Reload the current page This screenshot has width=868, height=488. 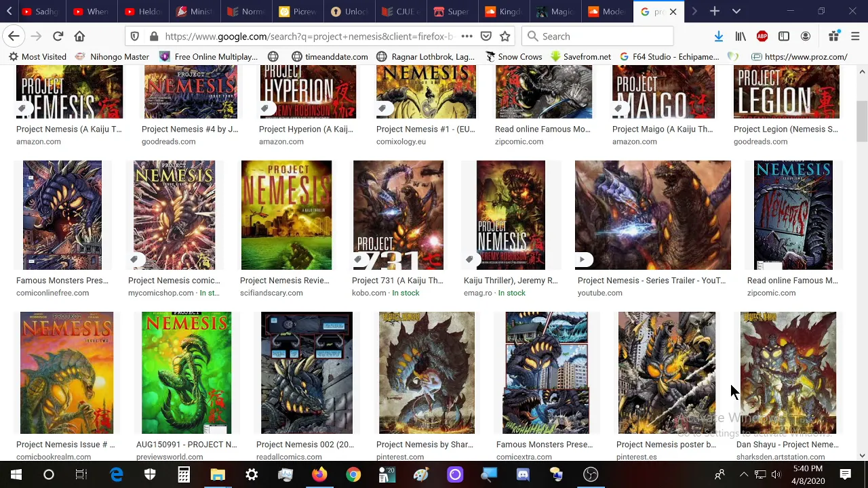pyautogui.click(x=58, y=36)
